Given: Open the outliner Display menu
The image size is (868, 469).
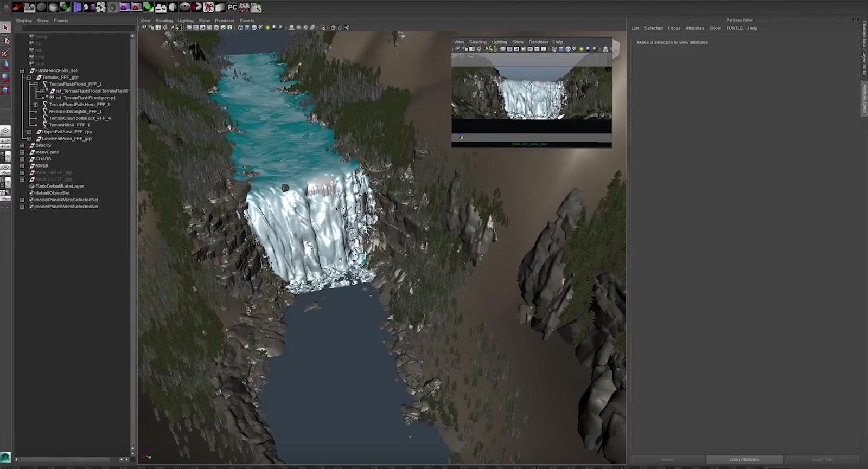Looking at the screenshot, I should 24,21.
